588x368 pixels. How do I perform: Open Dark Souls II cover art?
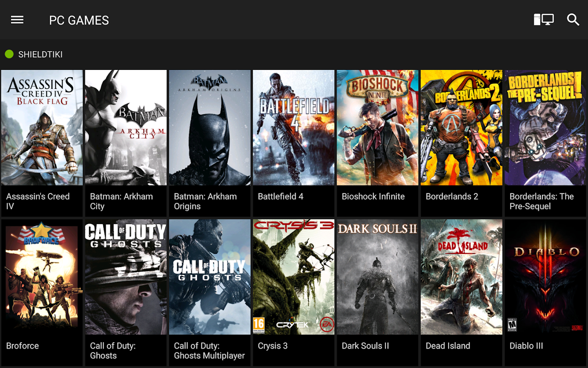378,277
